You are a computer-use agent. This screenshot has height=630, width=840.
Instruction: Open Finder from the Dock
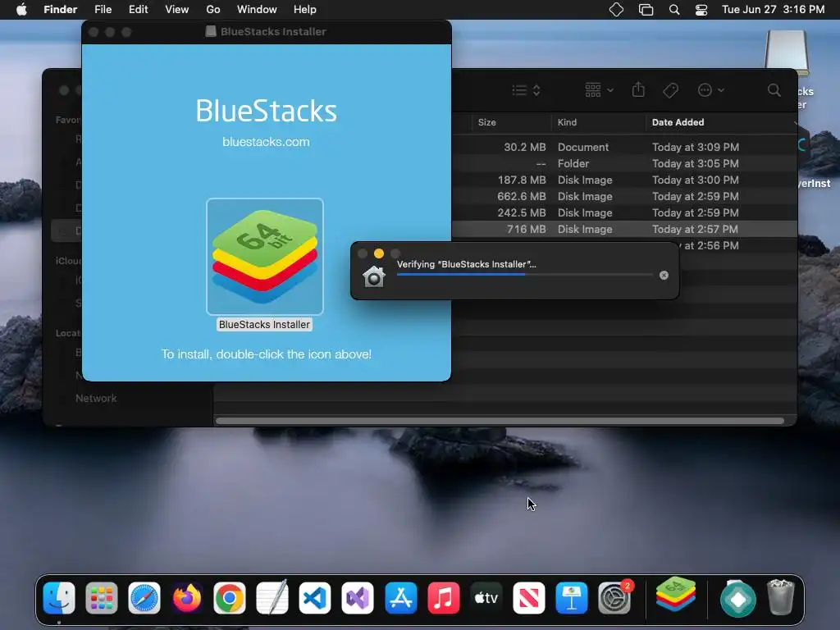coord(59,598)
